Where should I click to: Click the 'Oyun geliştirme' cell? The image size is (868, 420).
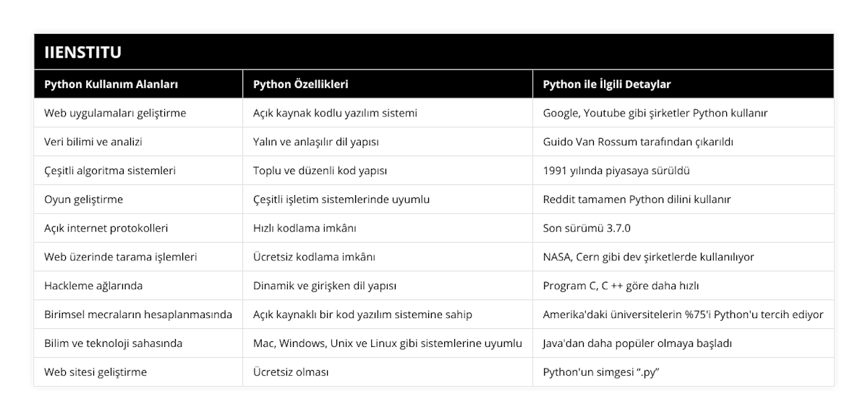(85, 200)
